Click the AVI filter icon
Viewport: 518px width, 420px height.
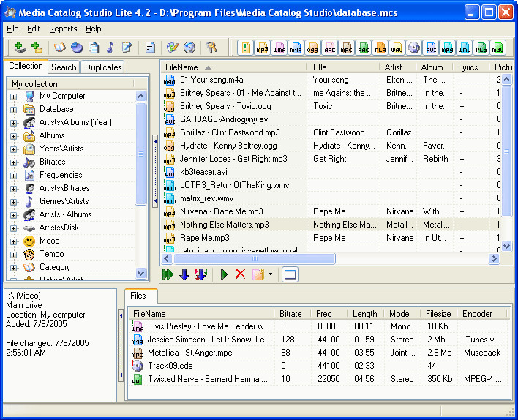[431, 48]
